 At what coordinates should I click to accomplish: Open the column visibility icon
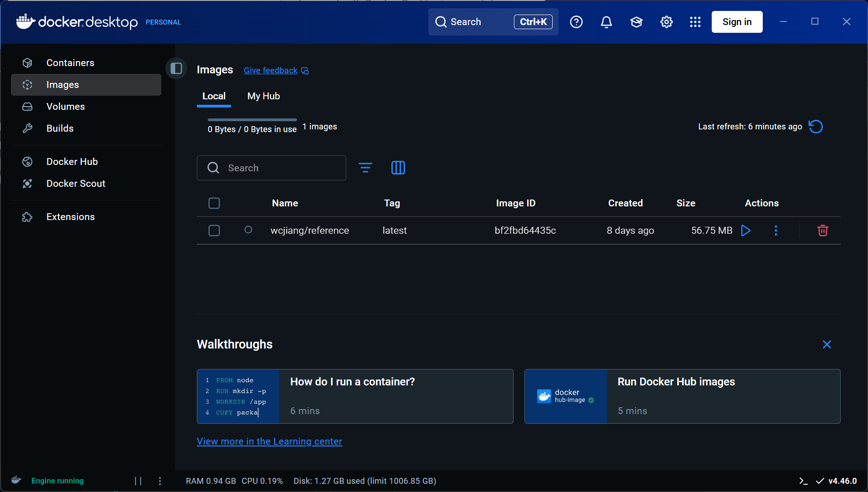pos(398,168)
